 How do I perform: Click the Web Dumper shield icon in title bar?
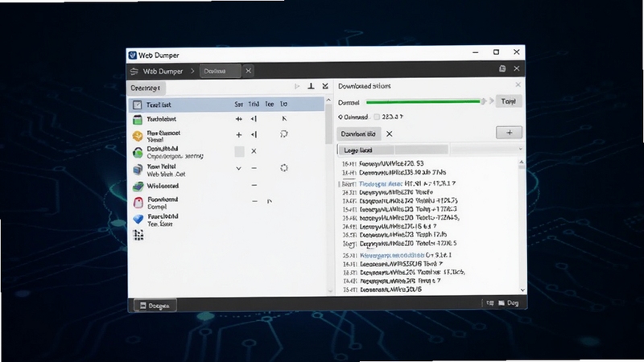click(x=132, y=55)
